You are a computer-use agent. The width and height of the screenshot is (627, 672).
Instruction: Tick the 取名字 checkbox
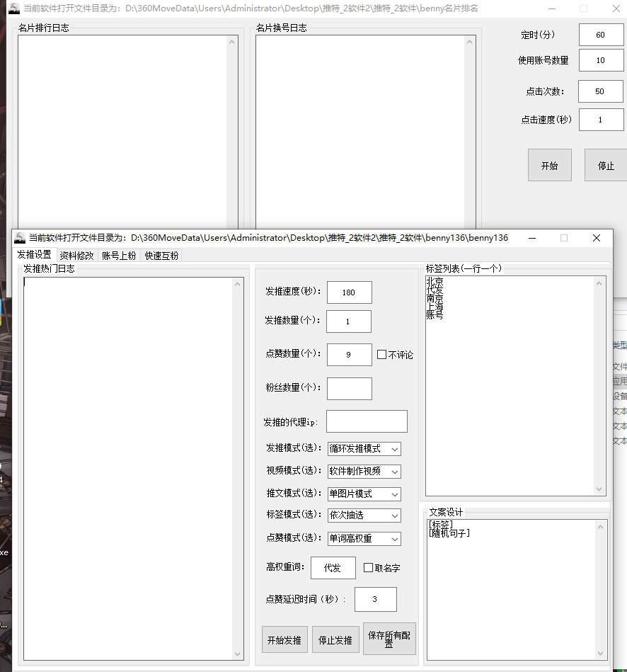click(368, 568)
